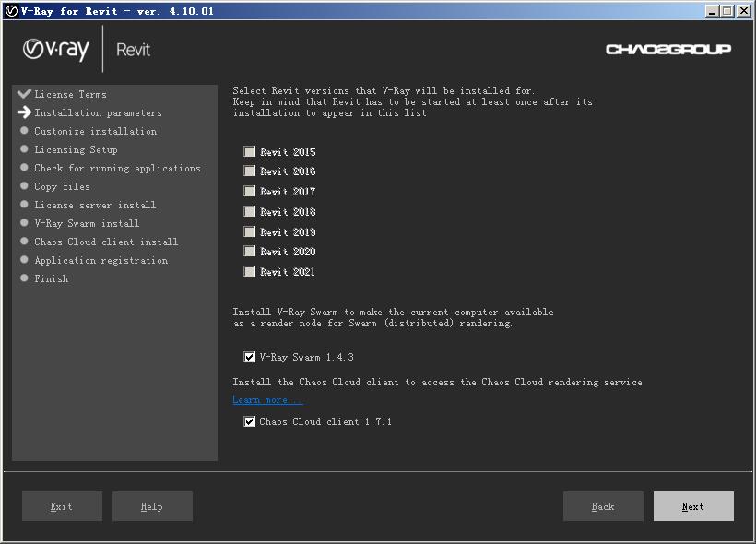The width and height of the screenshot is (756, 544).
Task: Click the Chaos Group logo
Action: (x=668, y=49)
